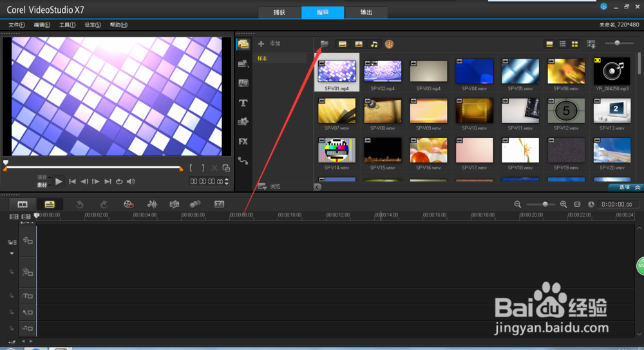Play the preview clip
The image size is (644, 350).
(x=59, y=181)
